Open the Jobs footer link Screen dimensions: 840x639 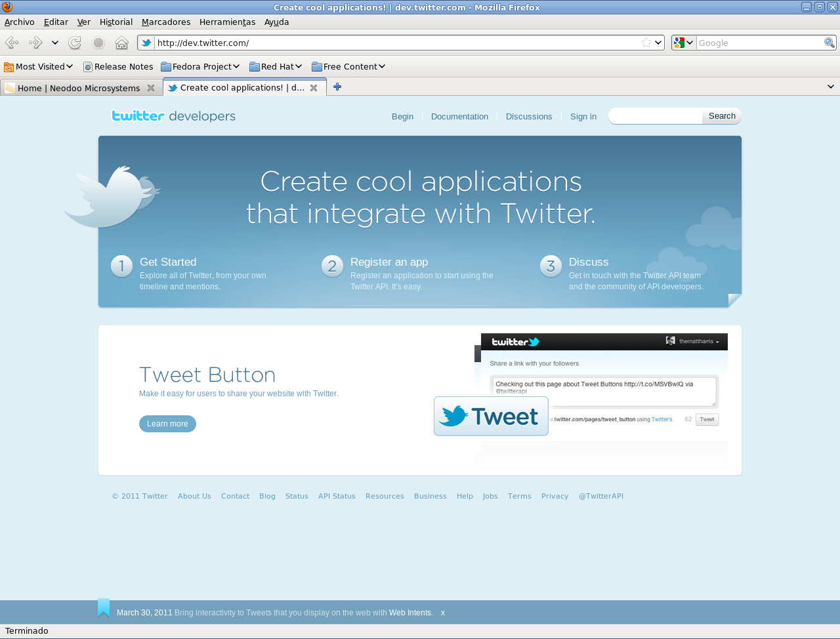click(x=490, y=496)
